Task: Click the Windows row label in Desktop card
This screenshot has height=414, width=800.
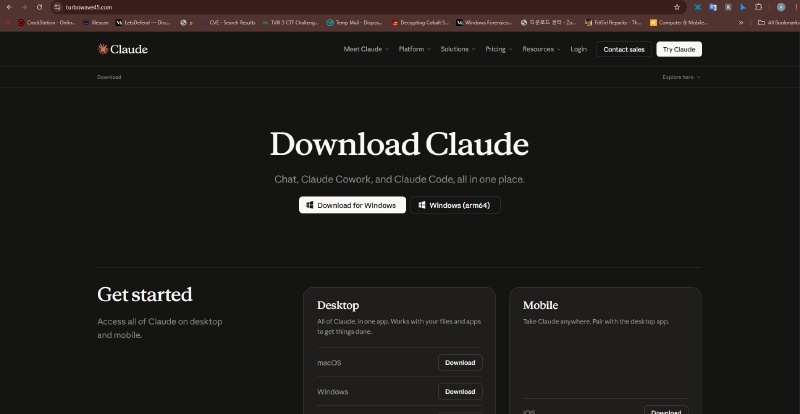Action: tap(333, 392)
